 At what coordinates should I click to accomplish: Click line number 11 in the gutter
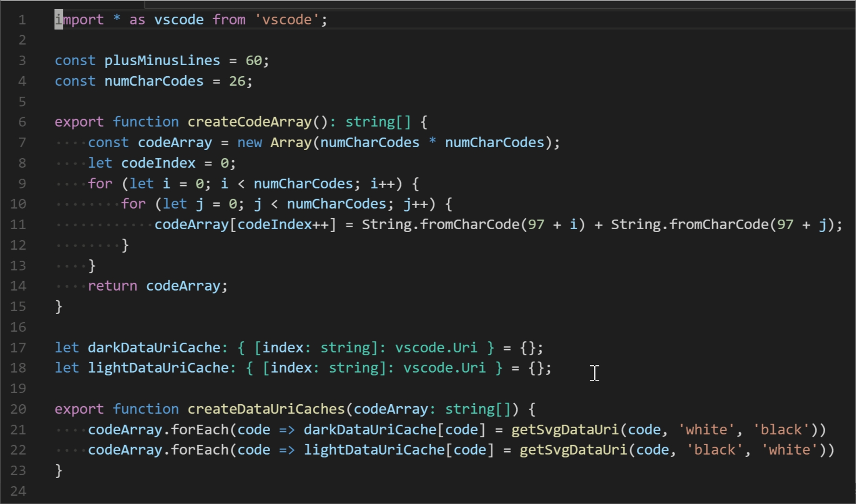[x=18, y=224]
